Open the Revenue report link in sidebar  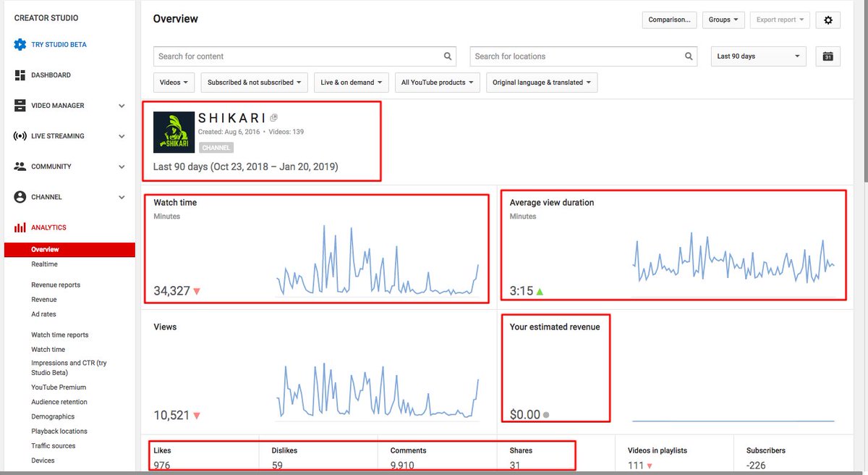[x=43, y=300]
